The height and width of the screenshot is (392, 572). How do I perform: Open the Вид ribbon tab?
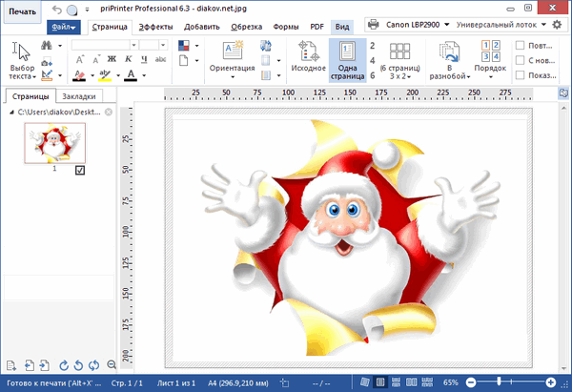pyautogui.click(x=342, y=27)
